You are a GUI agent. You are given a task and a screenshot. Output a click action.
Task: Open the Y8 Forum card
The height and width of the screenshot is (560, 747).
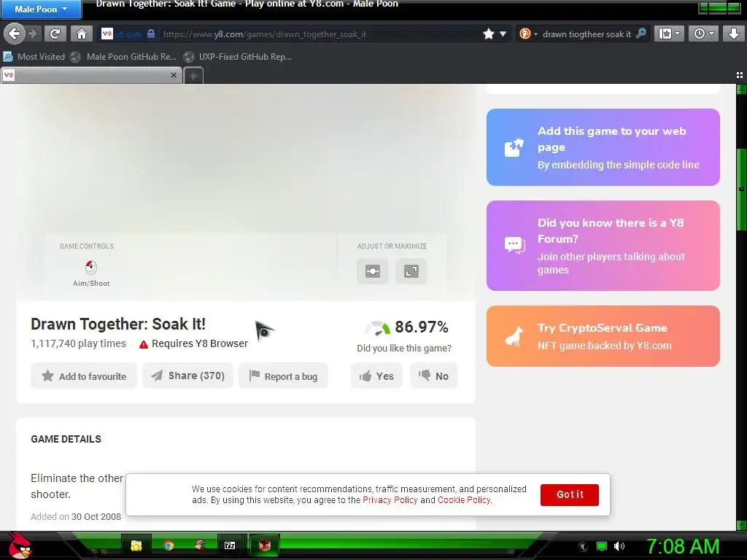(x=603, y=246)
